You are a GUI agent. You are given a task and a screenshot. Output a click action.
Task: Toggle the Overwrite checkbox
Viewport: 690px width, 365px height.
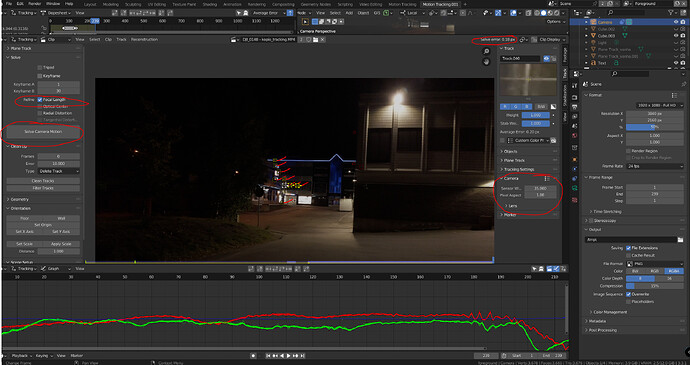(x=628, y=294)
